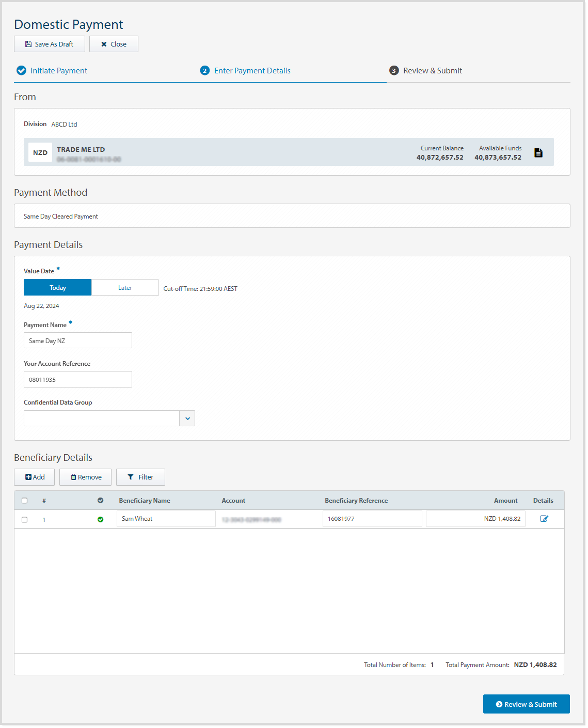Click the green validated status icon in row 1
The height and width of the screenshot is (728, 588).
tap(100, 520)
